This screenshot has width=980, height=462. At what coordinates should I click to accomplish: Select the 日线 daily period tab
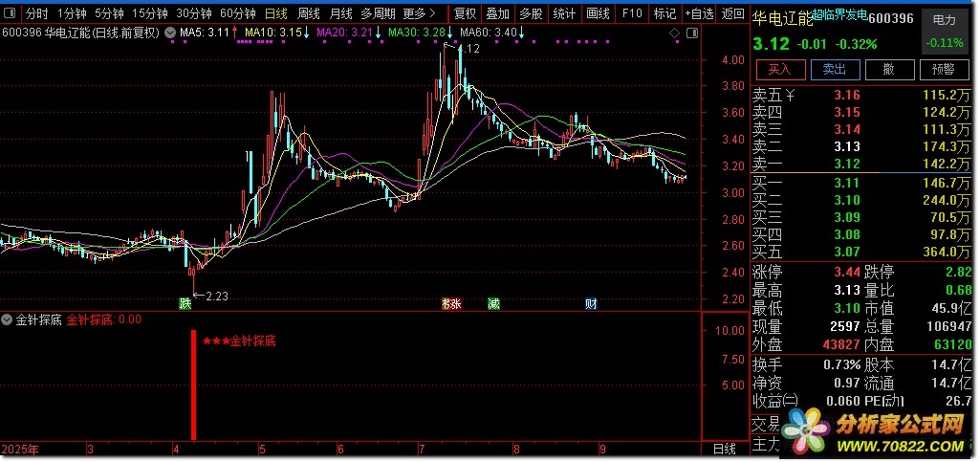point(276,13)
